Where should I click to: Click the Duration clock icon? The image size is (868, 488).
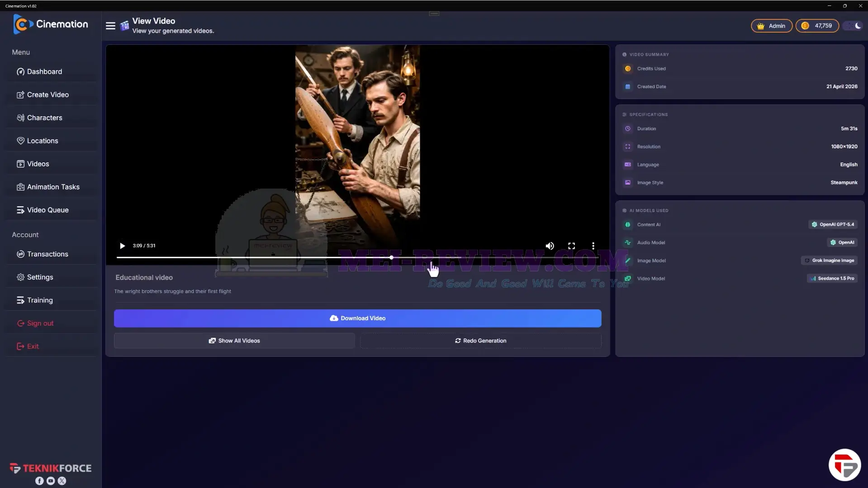click(x=627, y=128)
